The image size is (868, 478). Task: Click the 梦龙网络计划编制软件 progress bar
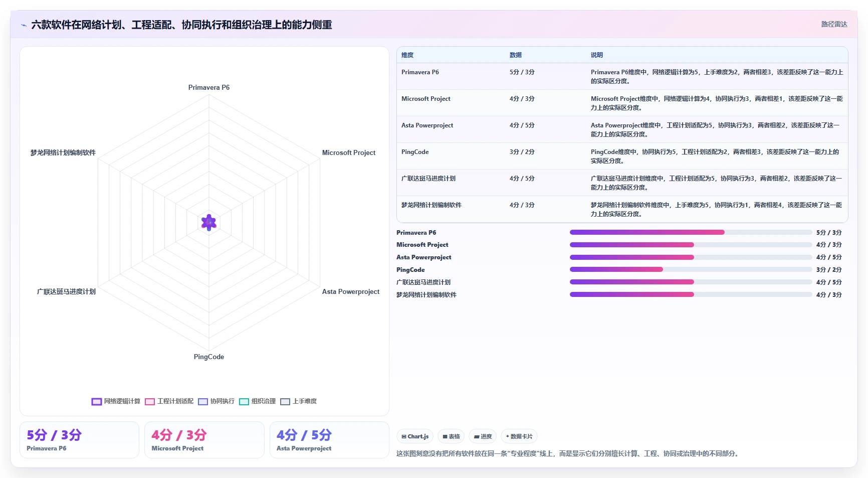[691, 295]
